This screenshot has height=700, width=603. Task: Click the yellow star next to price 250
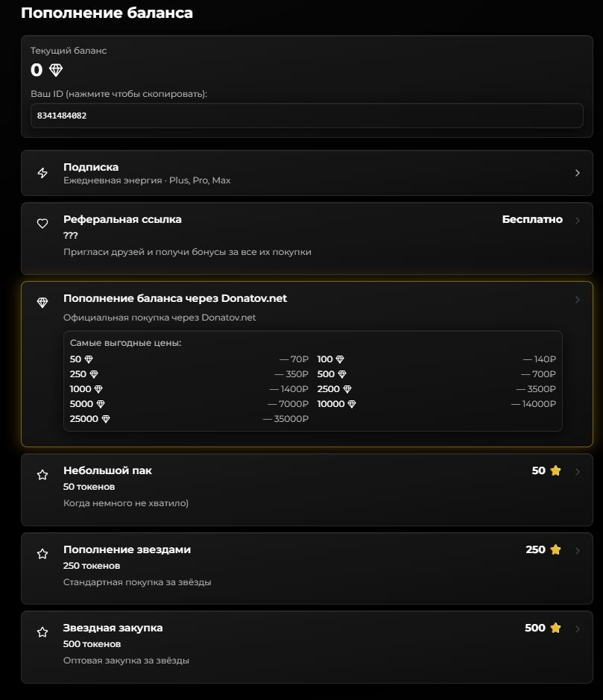556,549
